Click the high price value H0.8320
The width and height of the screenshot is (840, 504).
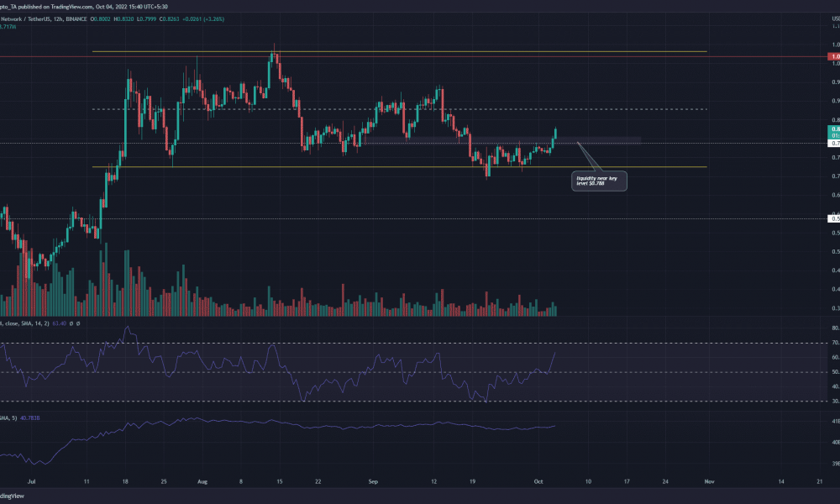click(123, 19)
